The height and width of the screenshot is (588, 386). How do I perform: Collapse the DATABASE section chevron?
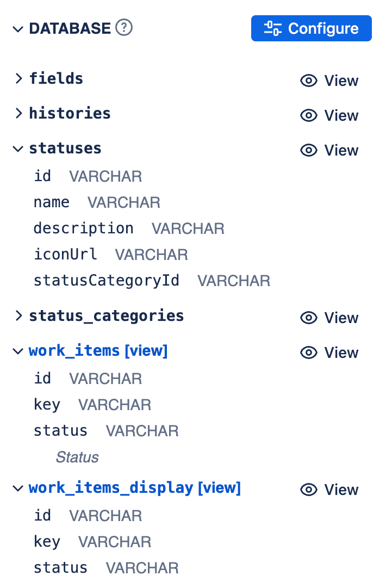click(x=18, y=29)
